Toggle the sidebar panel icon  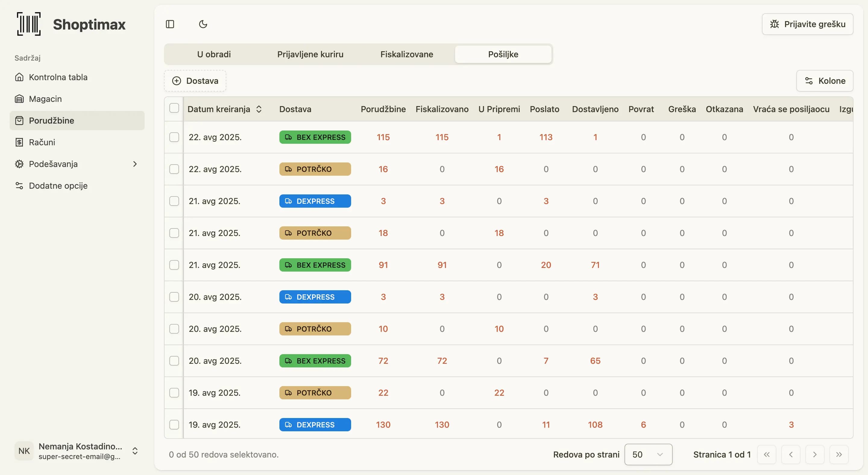170,24
